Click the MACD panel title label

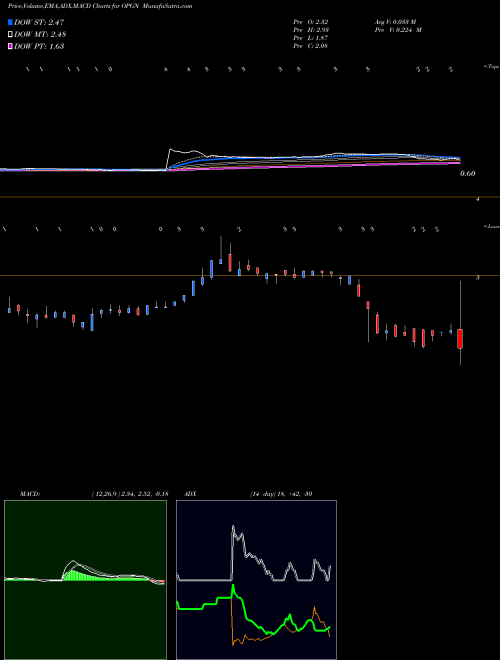pos(30,493)
